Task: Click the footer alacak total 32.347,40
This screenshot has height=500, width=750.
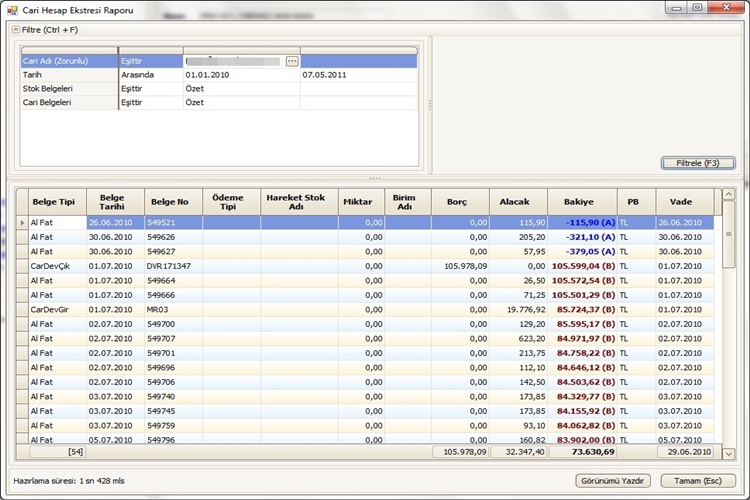Action: point(518,452)
